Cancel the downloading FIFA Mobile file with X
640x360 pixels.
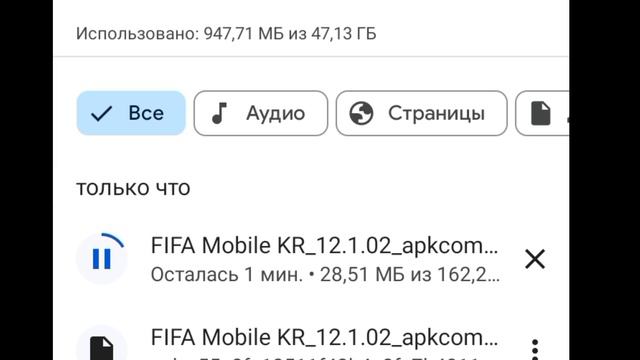(535, 259)
